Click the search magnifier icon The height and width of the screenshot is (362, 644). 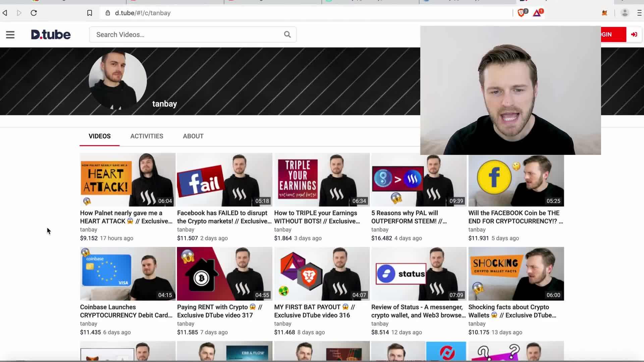click(x=287, y=35)
